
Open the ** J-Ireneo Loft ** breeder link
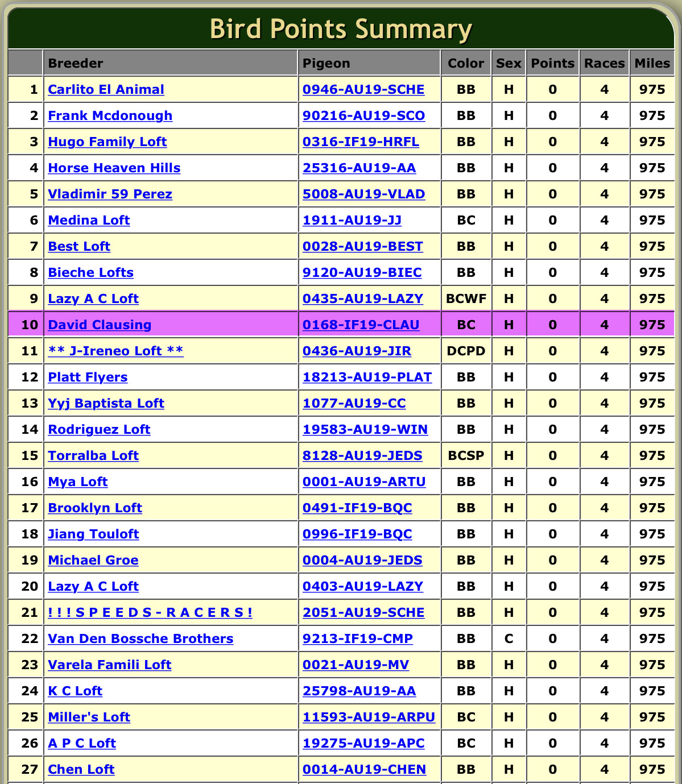pyautogui.click(x=115, y=351)
